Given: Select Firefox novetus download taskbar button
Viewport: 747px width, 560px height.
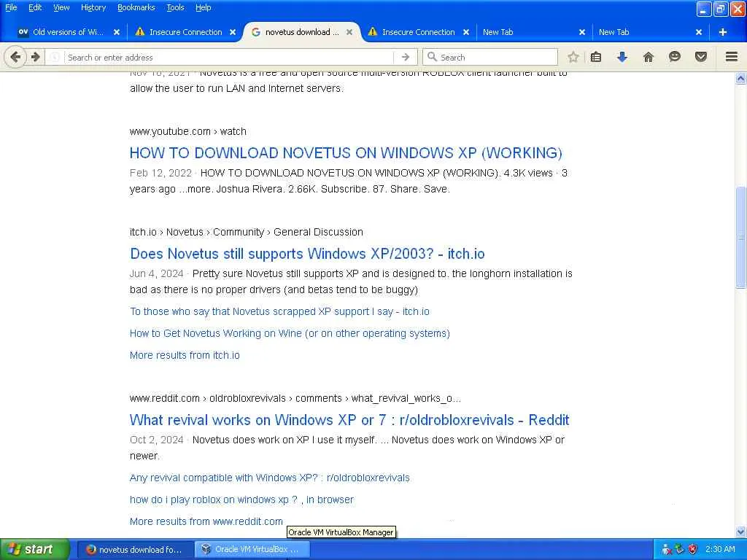Looking at the screenshot, I should click(135, 550).
